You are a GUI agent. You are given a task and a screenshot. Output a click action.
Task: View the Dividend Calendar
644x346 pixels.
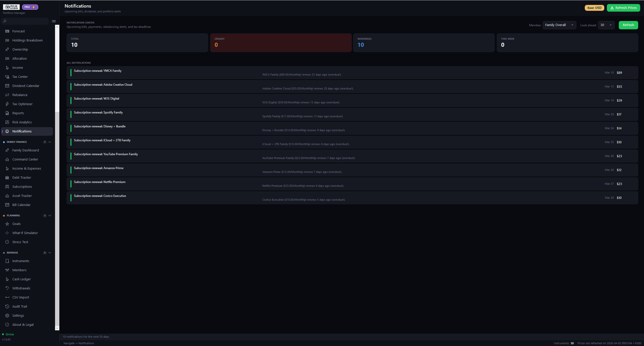[x=26, y=86]
